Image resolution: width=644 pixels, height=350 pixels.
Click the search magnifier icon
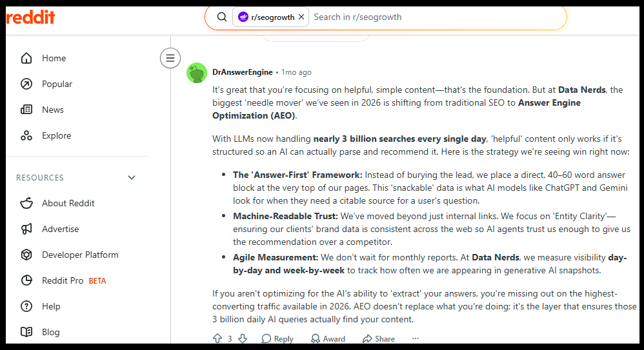(x=222, y=17)
